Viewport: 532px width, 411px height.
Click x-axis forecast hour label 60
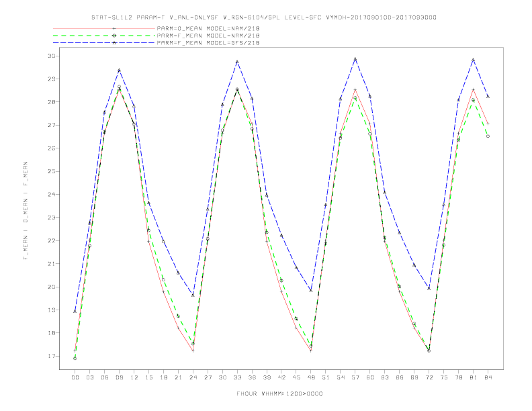[370, 377]
